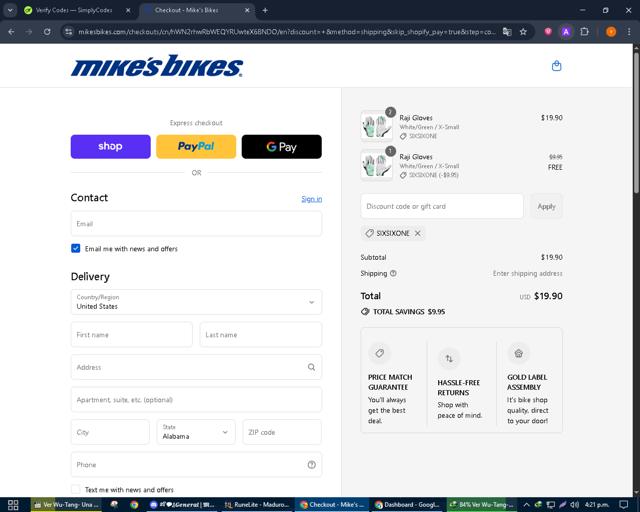Pay with PayPal express checkout
This screenshot has width=640, height=512.
tap(196, 147)
